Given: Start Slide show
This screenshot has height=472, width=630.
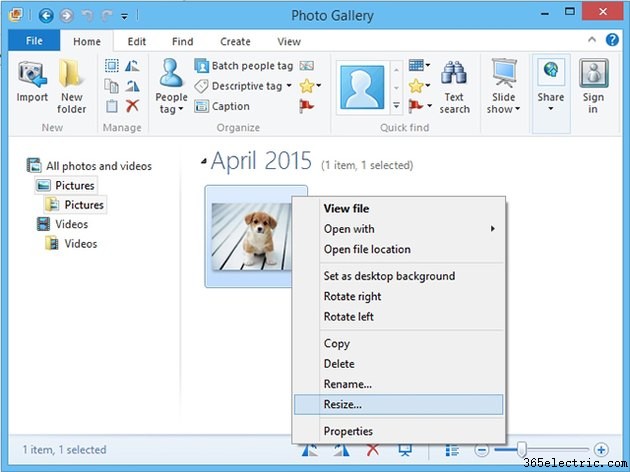Looking at the screenshot, I should tap(503, 86).
